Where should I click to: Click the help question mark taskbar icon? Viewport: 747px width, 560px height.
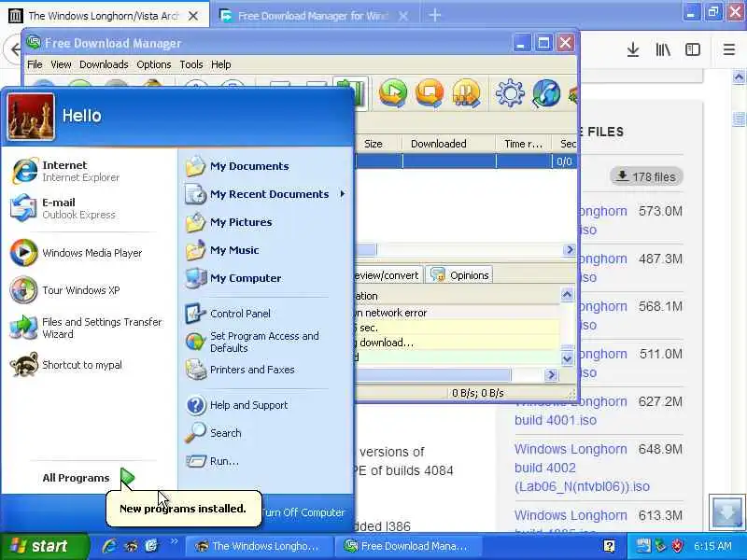[609, 546]
